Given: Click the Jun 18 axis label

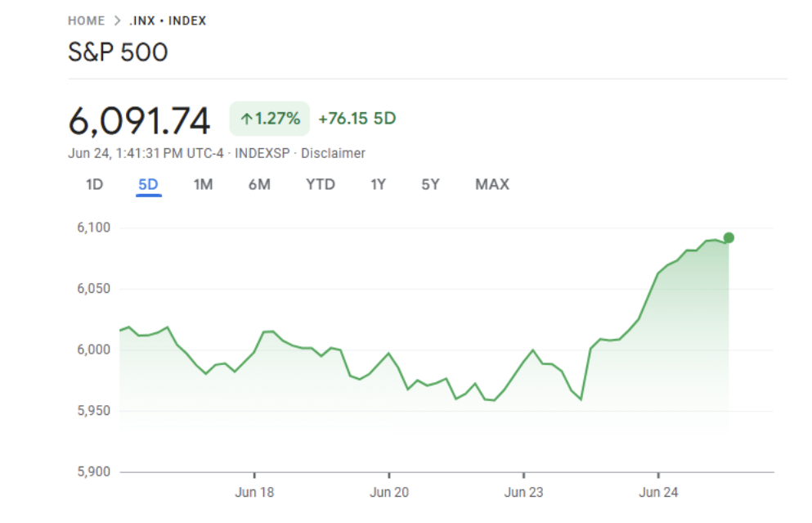Looking at the screenshot, I should pyautogui.click(x=254, y=492).
